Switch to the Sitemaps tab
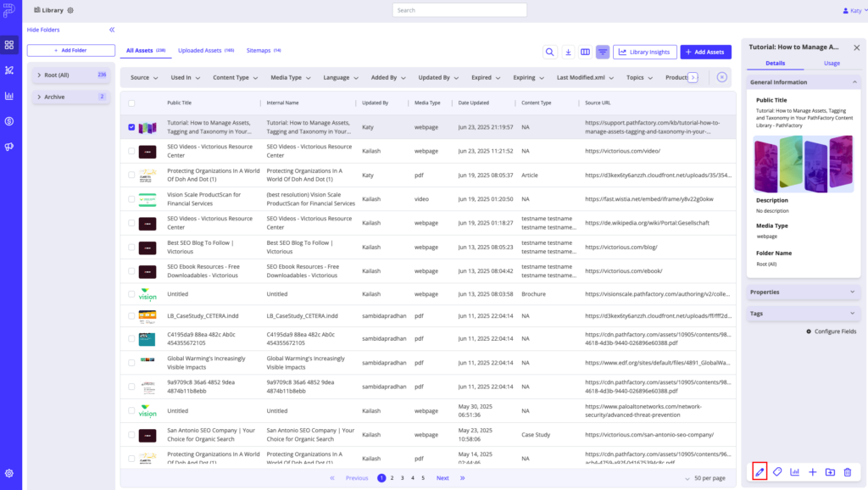 pos(264,50)
